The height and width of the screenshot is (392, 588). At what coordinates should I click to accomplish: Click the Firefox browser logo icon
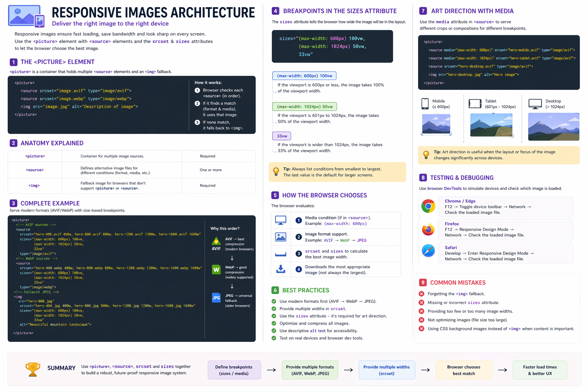tap(428, 229)
